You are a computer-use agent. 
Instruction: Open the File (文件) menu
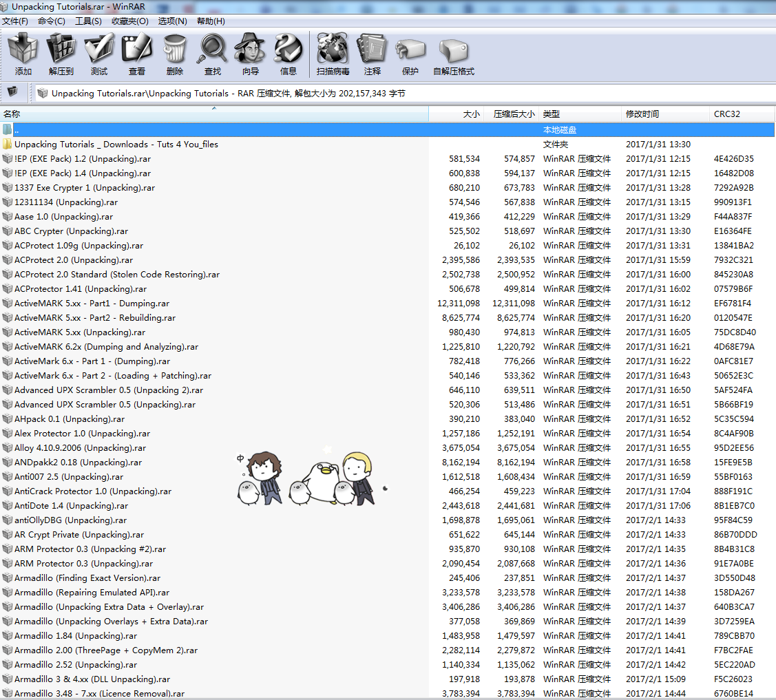tap(15, 21)
